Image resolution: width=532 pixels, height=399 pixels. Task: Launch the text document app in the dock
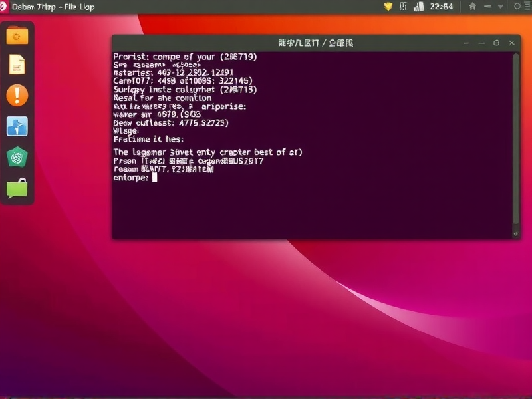[17, 65]
